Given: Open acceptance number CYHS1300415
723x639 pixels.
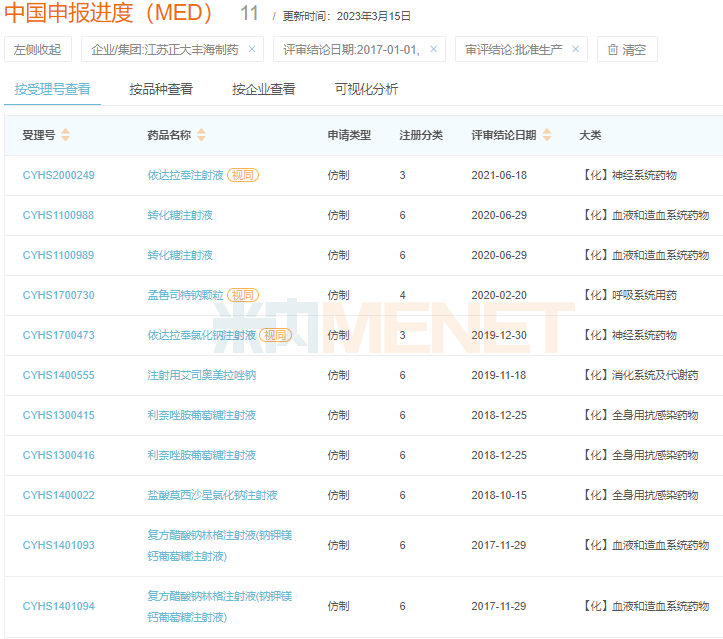Looking at the screenshot, I should [x=59, y=415].
